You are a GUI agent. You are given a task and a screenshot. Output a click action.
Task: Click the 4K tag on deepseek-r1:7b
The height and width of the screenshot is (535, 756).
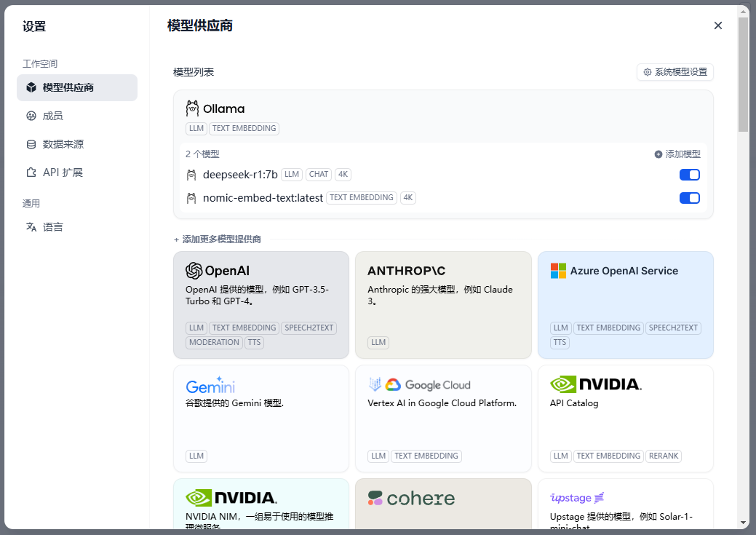pyautogui.click(x=343, y=174)
